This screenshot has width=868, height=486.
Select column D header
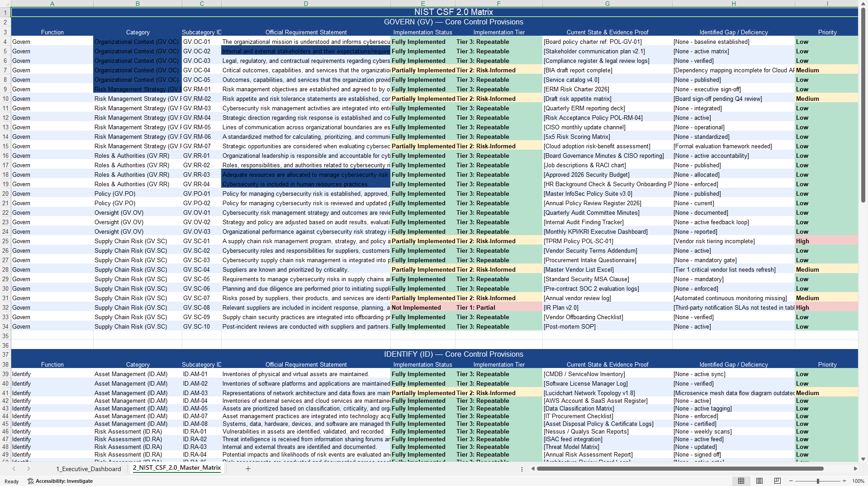pyautogui.click(x=306, y=4)
